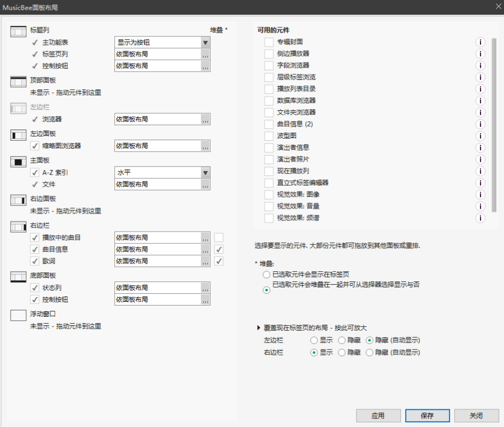
Task: Uncheck the A-Z 索引 checkbox
Action: click(35, 173)
